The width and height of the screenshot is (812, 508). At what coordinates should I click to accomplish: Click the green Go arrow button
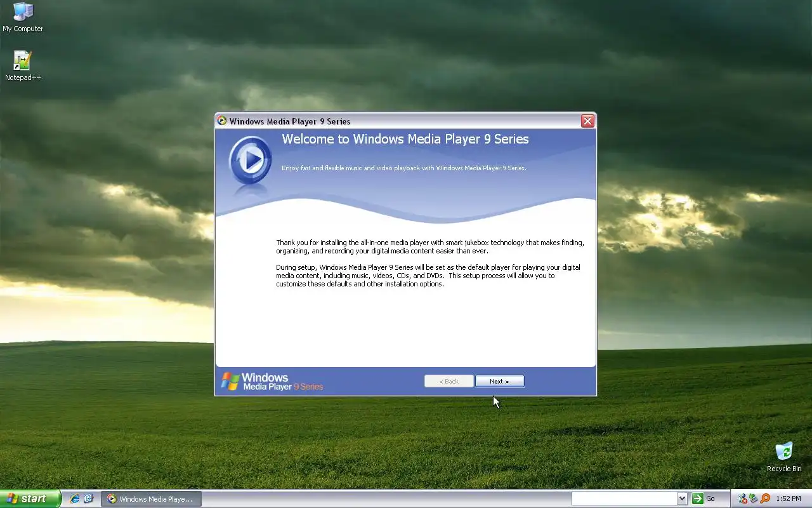[x=698, y=498]
